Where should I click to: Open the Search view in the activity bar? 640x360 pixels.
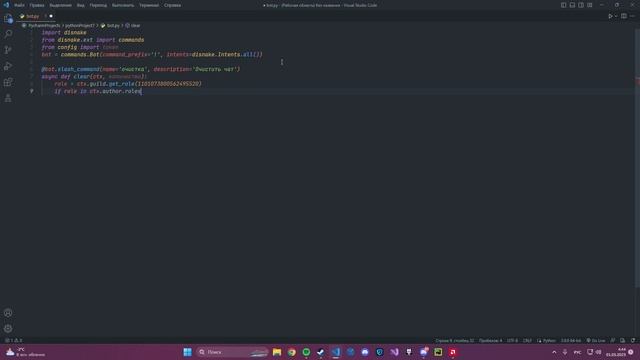point(8,34)
